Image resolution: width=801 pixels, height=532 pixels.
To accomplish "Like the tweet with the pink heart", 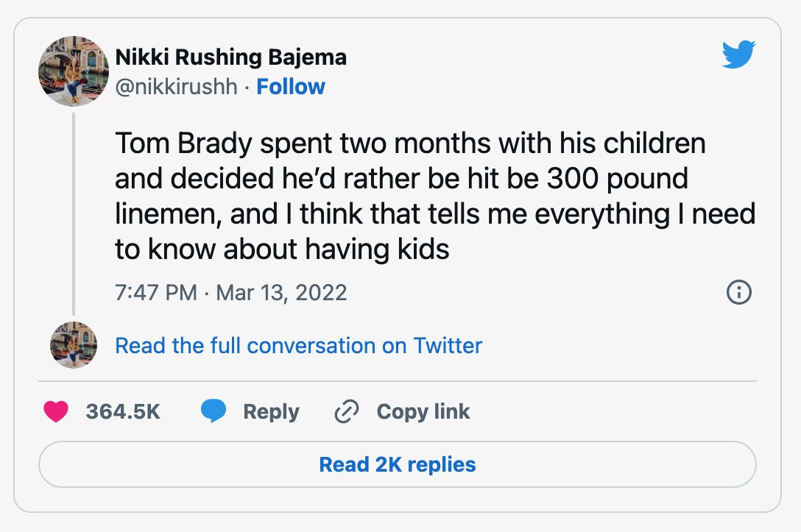I will coord(56,411).
